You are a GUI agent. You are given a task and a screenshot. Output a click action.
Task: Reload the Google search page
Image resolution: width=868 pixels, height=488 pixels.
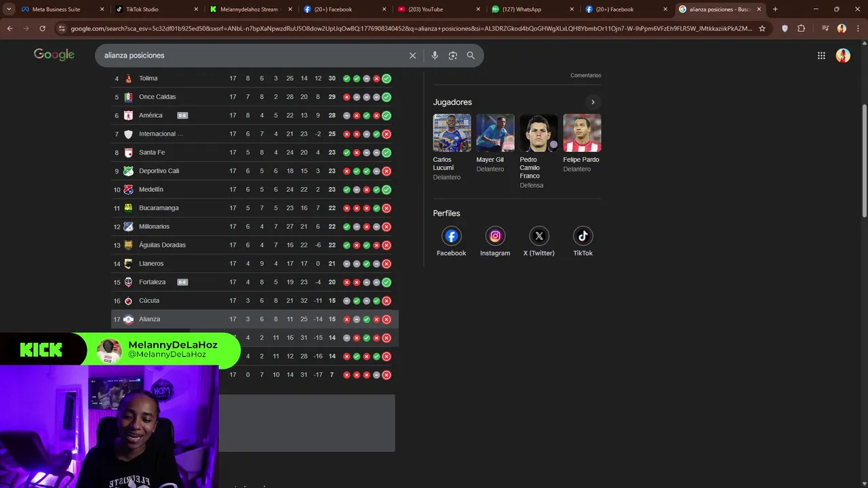pyautogui.click(x=42, y=28)
